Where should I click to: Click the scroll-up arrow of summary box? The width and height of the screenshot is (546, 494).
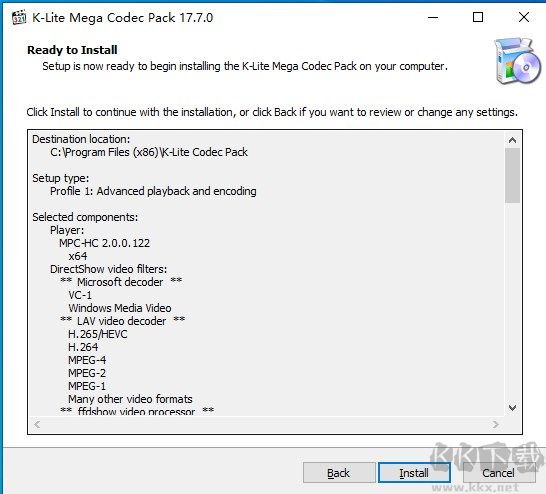click(512, 140)
